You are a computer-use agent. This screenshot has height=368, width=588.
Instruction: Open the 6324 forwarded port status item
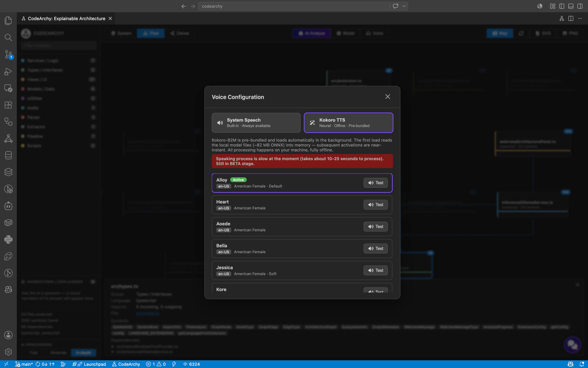click(191, 364)
